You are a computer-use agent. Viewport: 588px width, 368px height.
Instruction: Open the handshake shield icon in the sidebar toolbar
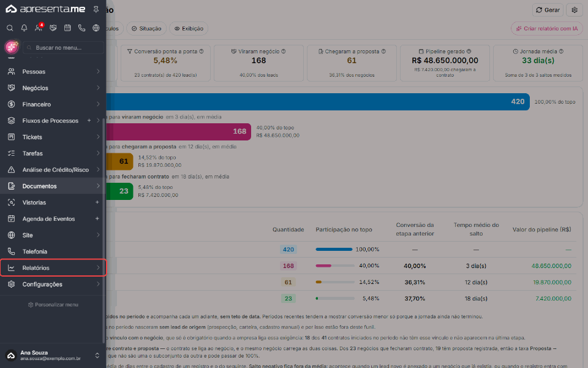pos(53,28)
